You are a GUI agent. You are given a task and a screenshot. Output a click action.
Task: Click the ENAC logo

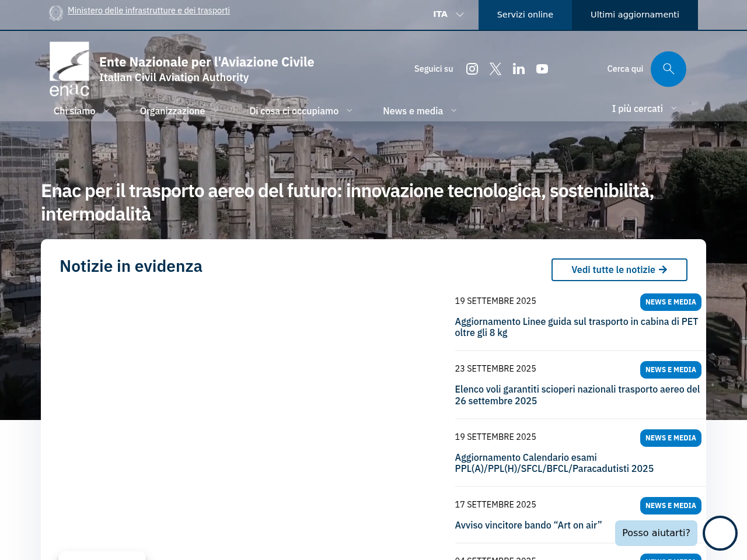pyautogui.click(x=68, y=68)
